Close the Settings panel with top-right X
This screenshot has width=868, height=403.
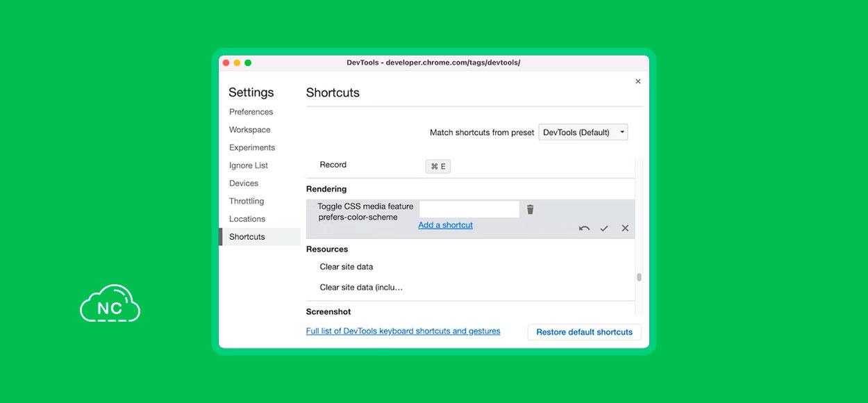638,81
